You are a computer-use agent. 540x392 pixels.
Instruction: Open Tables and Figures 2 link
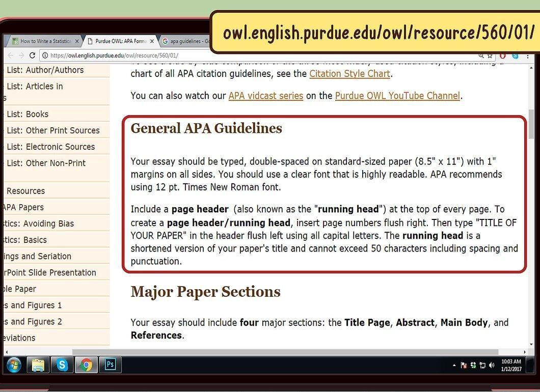(x=33, y=321)
